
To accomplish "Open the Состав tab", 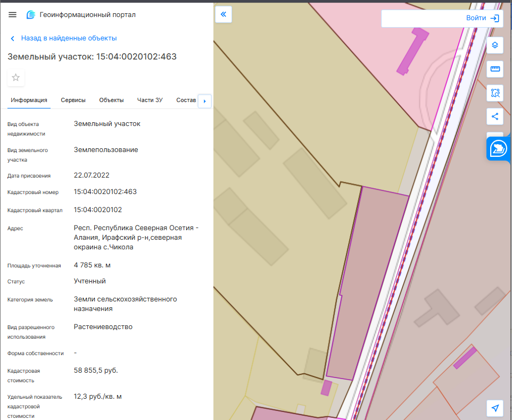I will coord(186,100).
